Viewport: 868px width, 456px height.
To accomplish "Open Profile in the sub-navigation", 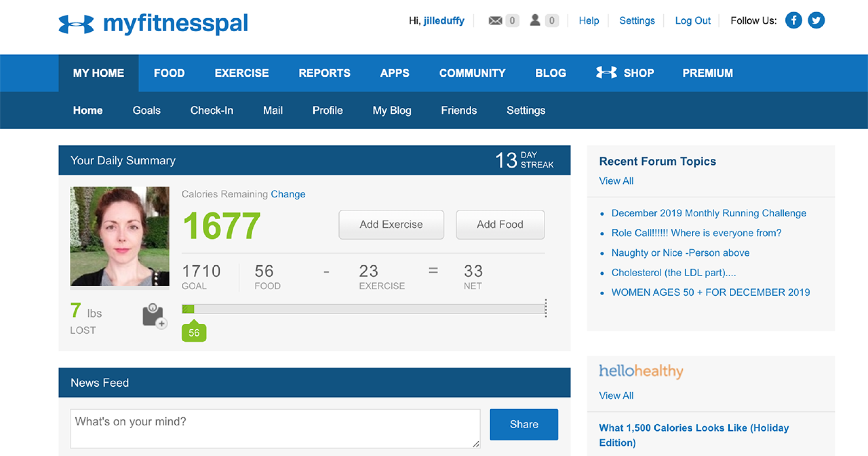I will pyautogui.click(x=328, y=110).
